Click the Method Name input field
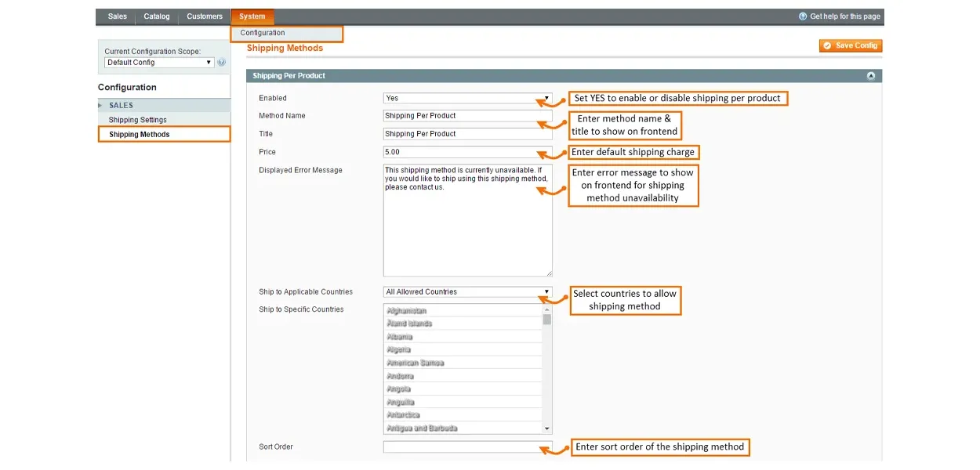 coord(467,116)
